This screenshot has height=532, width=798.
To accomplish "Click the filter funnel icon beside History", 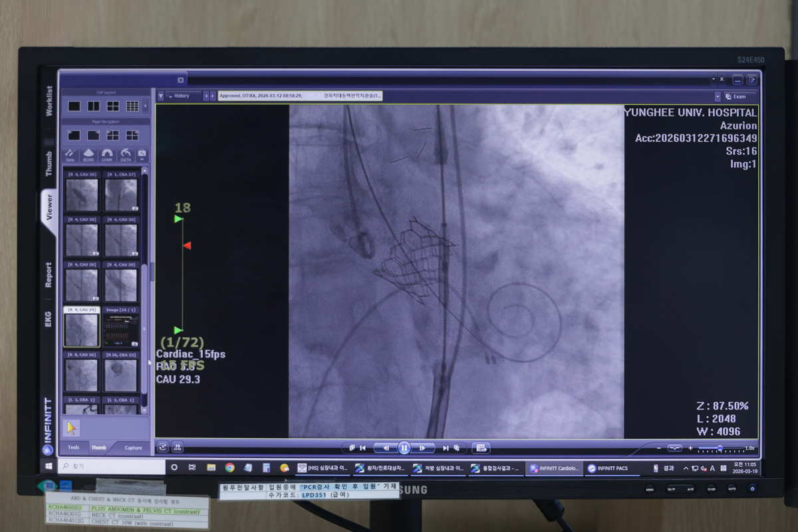I will [x=161, y=96].
